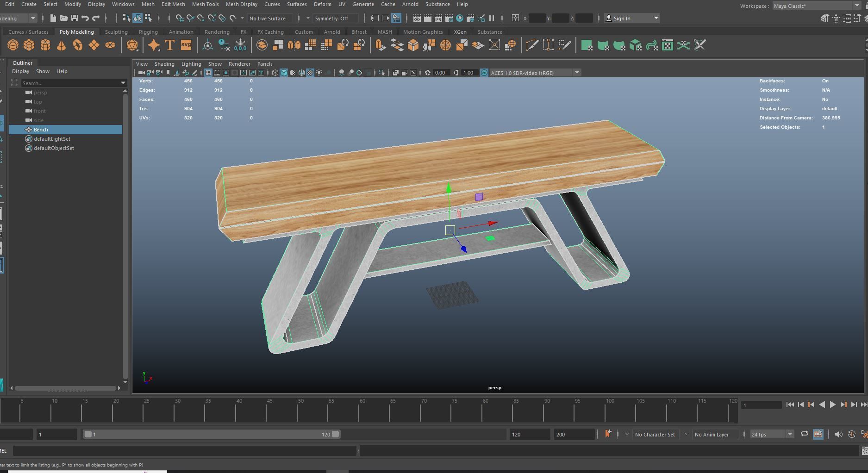Click the super shape star icon
868x473 pixels.
click(154, 45)
